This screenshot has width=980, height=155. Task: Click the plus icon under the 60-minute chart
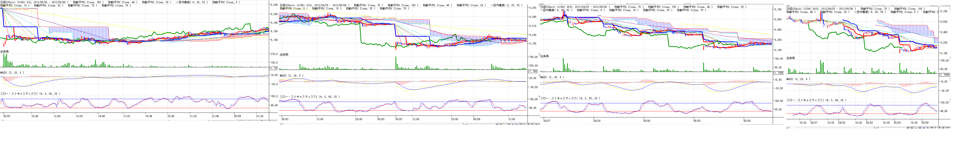[912, 128]
